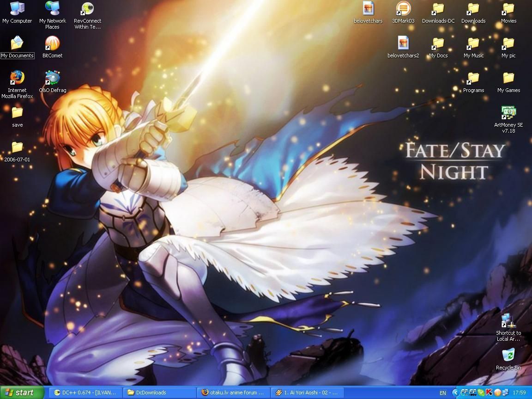Click the Kaspersky tray icon
Viewport: 532px width, 399px height.
(489, 393)
